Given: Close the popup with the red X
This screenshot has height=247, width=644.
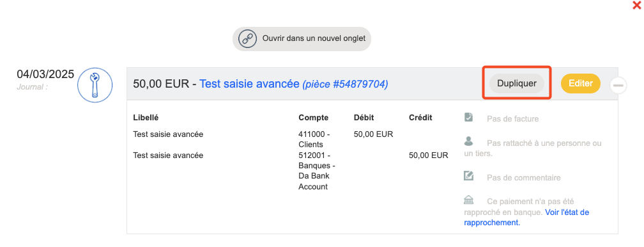Looking at the screenshot, I should click(637, 5).
